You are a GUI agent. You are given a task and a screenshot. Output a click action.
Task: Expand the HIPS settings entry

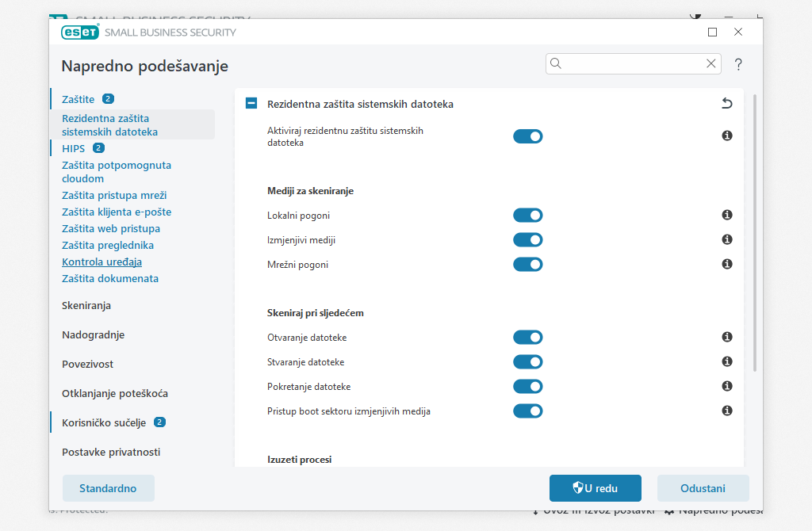click(x=72, y=147)
